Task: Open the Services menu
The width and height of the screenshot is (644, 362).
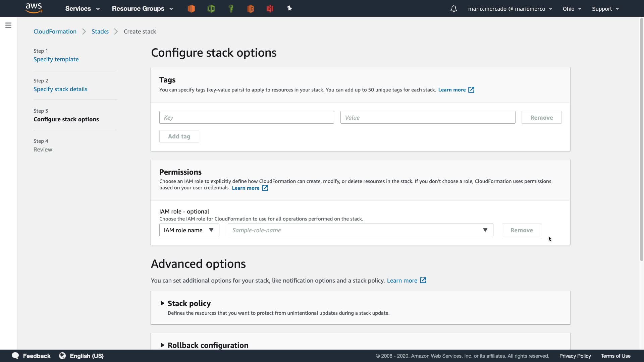Action: point(82,9)
